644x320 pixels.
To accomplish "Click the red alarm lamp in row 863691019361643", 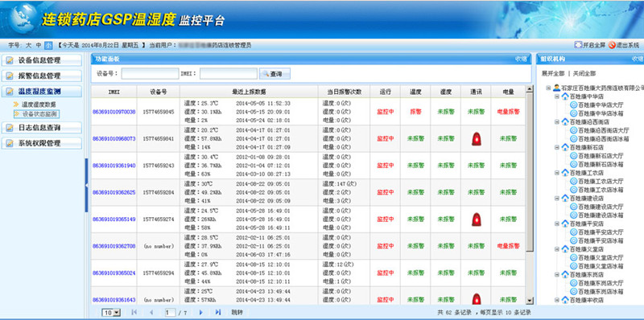I will click(x=476, y=299).
